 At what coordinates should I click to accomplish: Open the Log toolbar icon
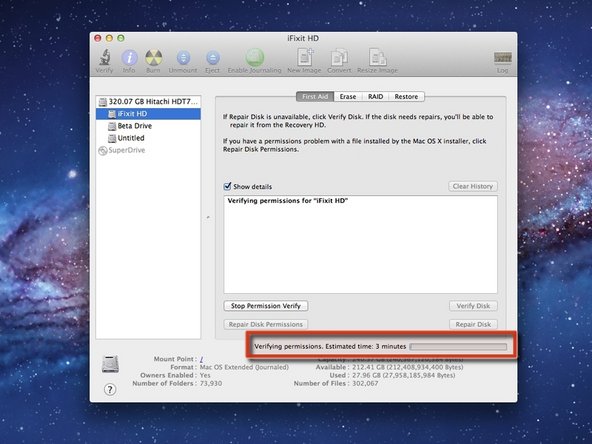tap(503, 58)
